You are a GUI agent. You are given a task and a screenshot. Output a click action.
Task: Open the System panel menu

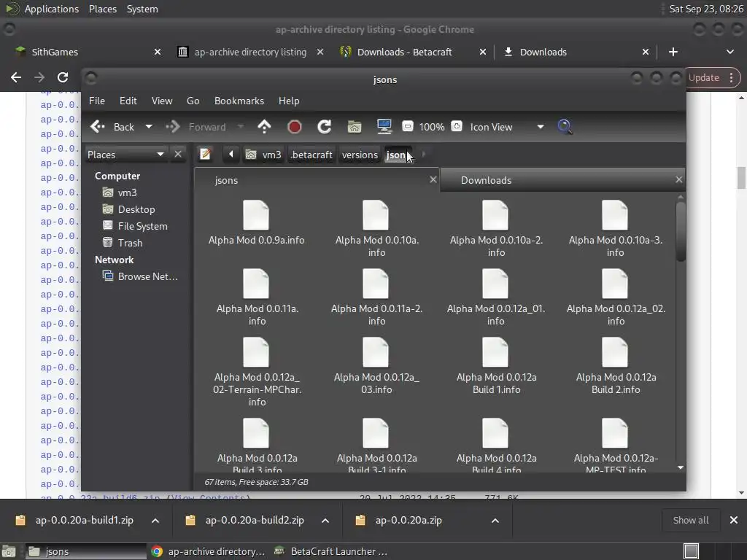(142, 9)
